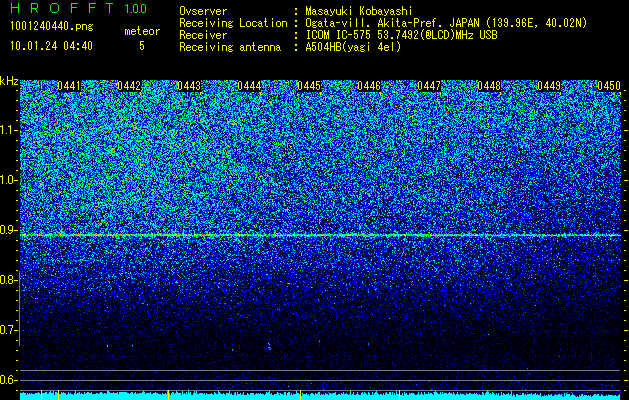
Task: Click the Receiving Location label
Action: [x=233, y=23]
